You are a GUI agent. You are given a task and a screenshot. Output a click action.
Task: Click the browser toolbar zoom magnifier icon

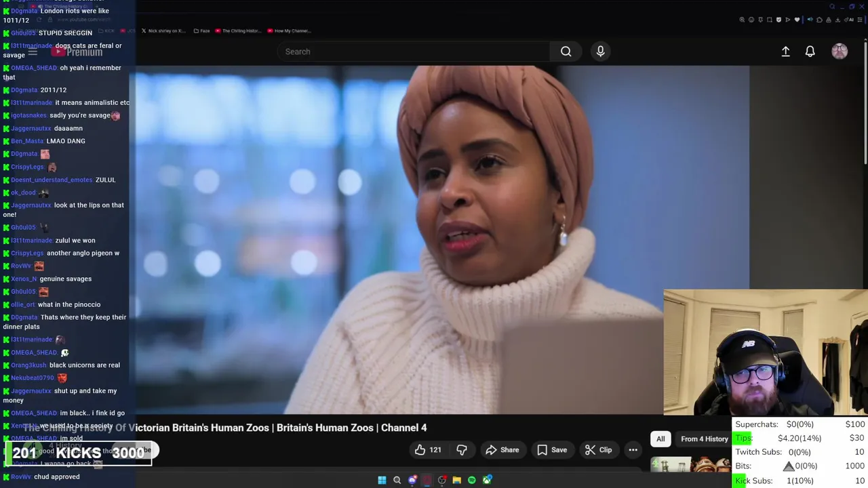pyautogui.click(x=742, y=20)
